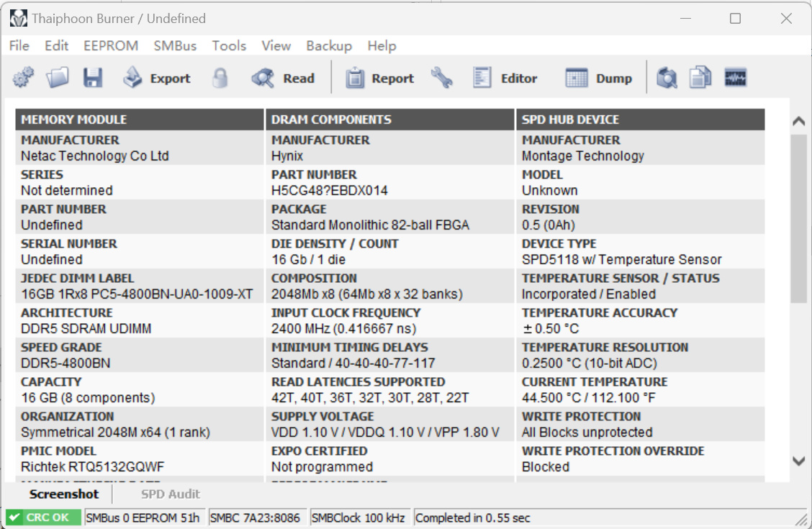
Task: Click the Thaiphoon Burner app logo icon
Action: [18, 19]
